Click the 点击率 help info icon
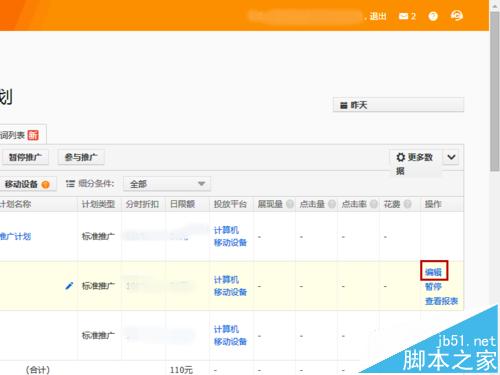Image resolution: width=500 pixels, height=375 pixels. (374, 204)
